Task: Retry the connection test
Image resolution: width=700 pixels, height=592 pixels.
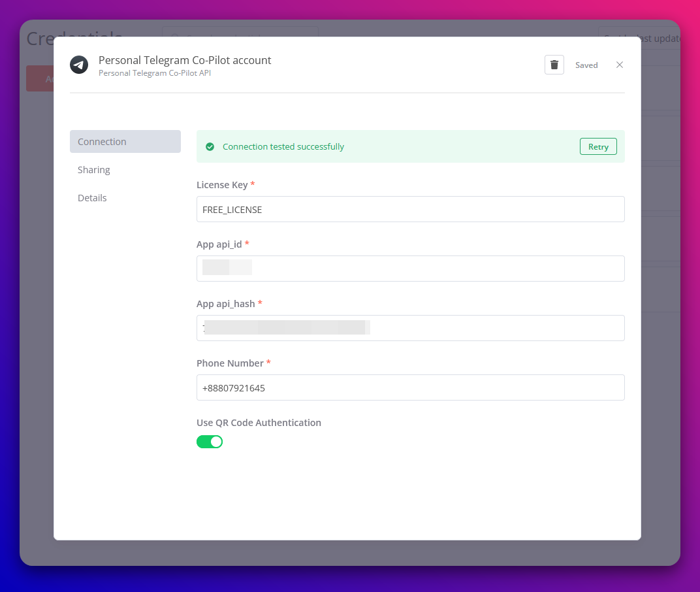Action: click(x=598, y=146)
